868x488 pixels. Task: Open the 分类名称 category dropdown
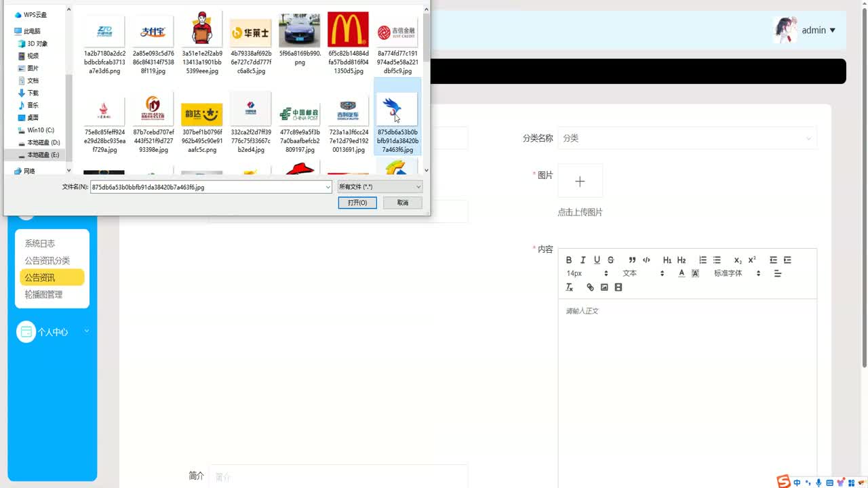click(687, 138)
